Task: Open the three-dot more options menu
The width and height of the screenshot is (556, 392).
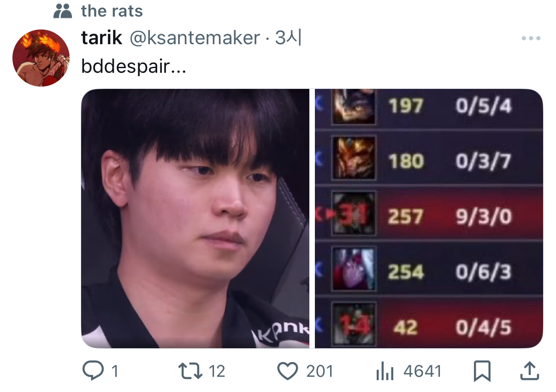Action: pyautogui.click(x=531, y=39)
